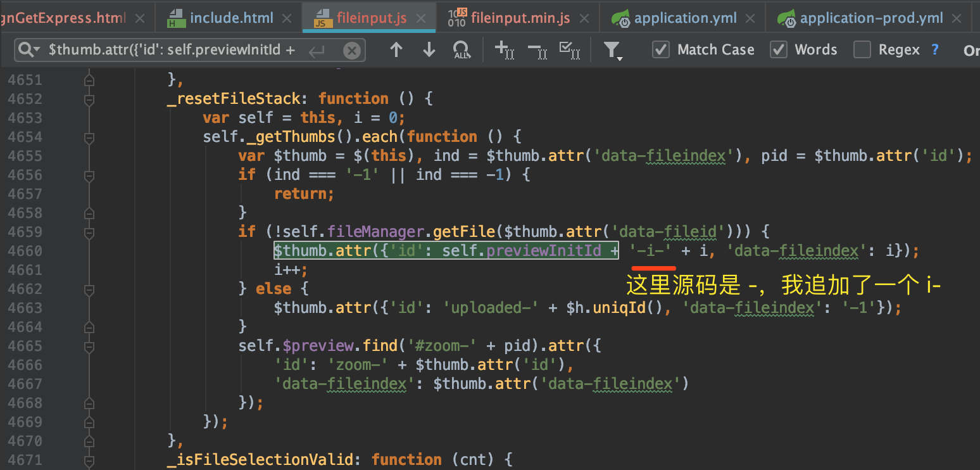Insert a newline into the search field

click(x=317, y=50)
